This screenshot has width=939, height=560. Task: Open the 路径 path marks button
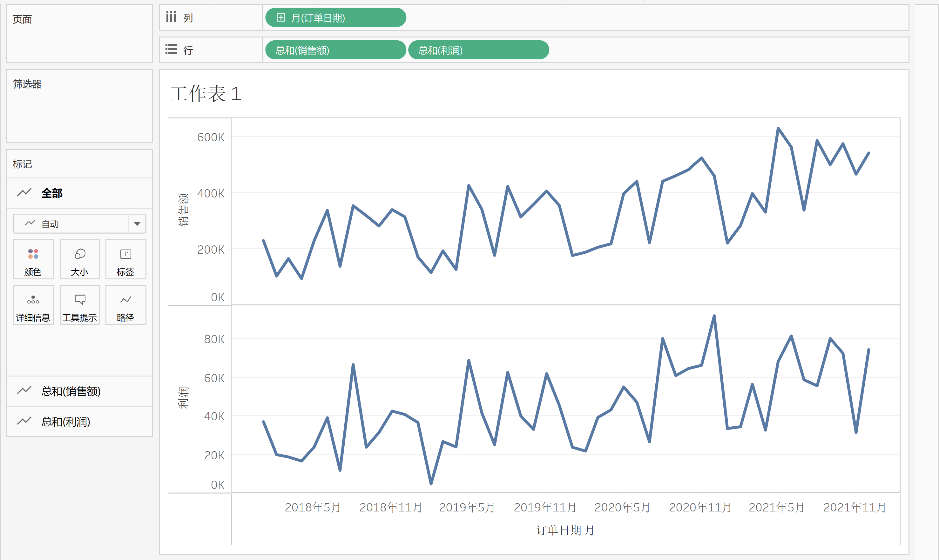pyautogui.click(x=126, y=305)
